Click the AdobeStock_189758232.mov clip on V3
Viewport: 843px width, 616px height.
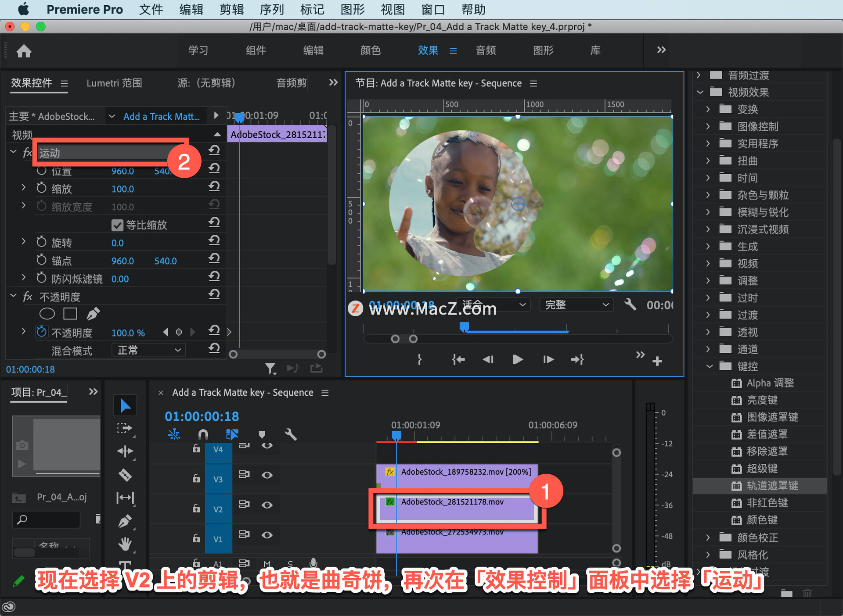(457, 479)
